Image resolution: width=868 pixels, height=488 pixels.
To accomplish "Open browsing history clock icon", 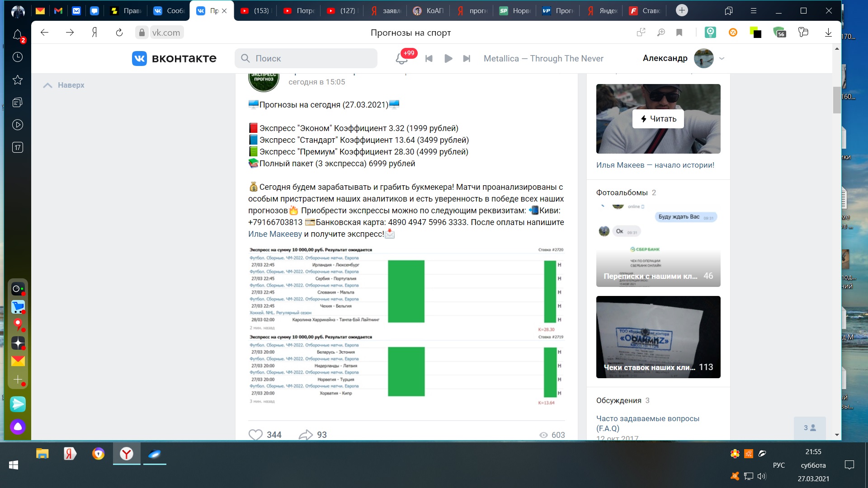I will point(18,57).
